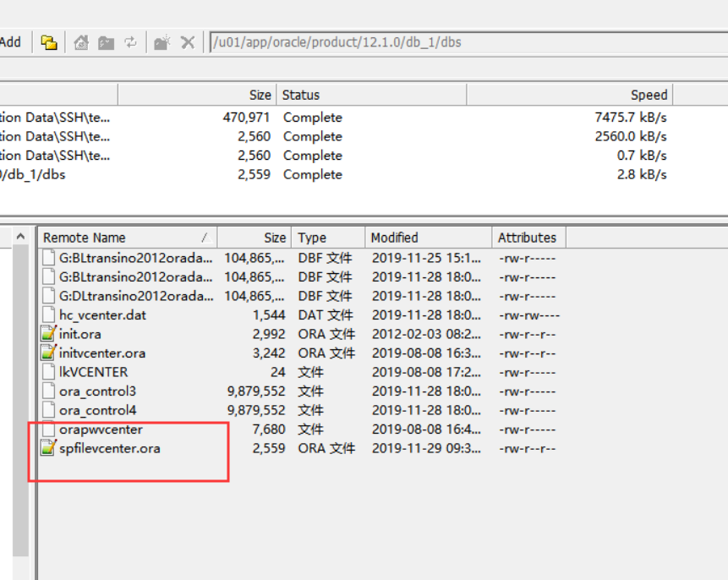Viewport: 728px width, 580px height.
Task: Click the -rw-rw---- attributes value
Action: pyautogui.click(x=529, y=315)
